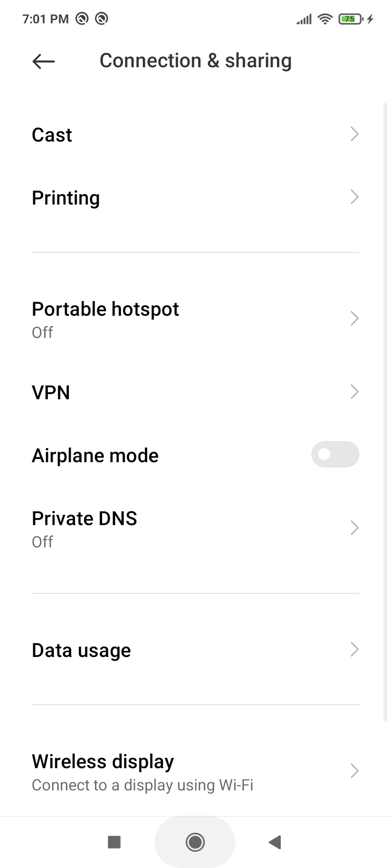The width and height of the screenshot is (391, 868).
Task: Tap the Wi-Fi status icon
Action: pyautogui.click(x=325, y=20)
